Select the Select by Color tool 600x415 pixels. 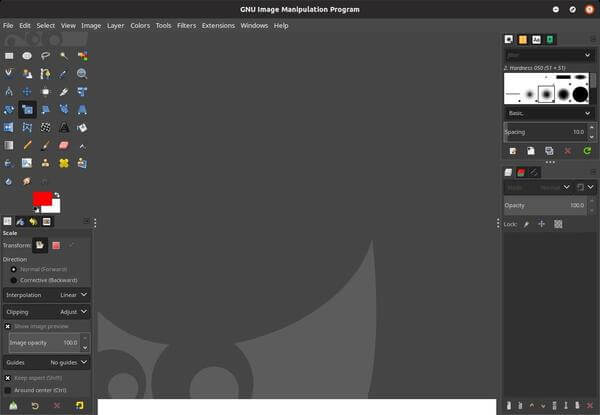pos(82,56)
